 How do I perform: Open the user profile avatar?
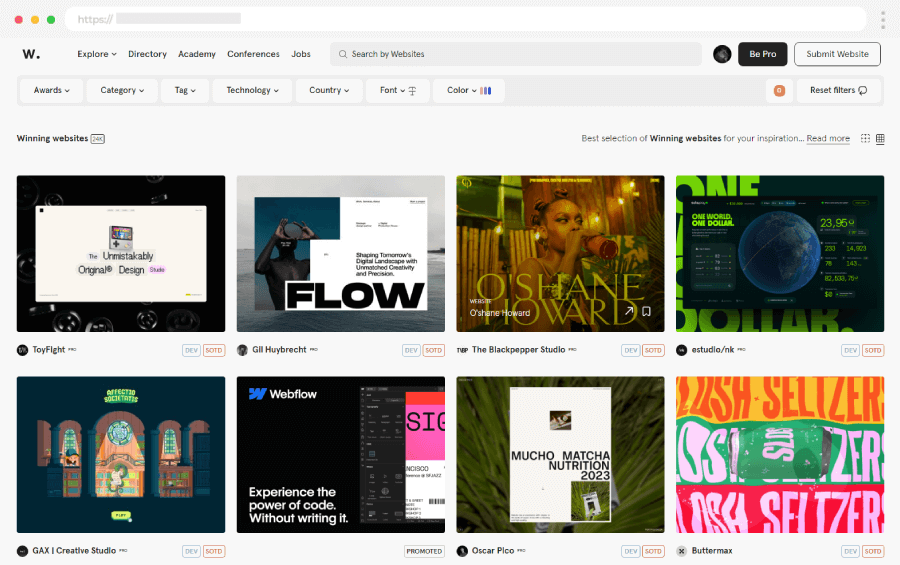coord(722,54)
